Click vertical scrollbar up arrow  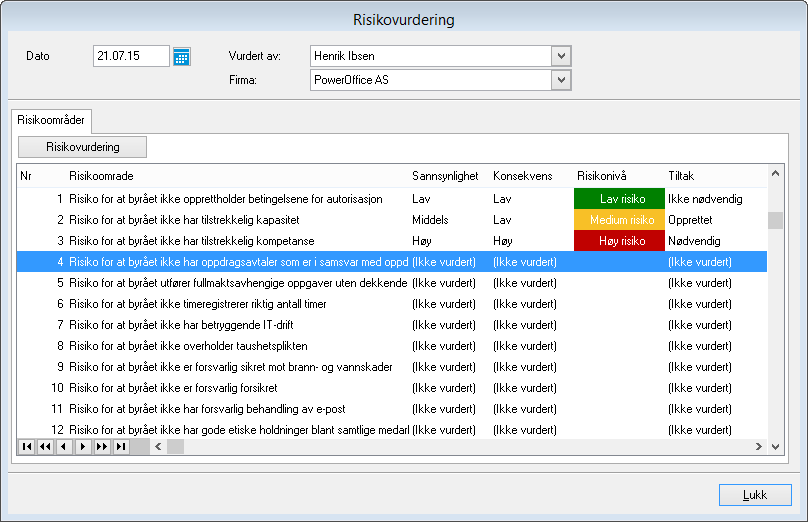[775, 174]
